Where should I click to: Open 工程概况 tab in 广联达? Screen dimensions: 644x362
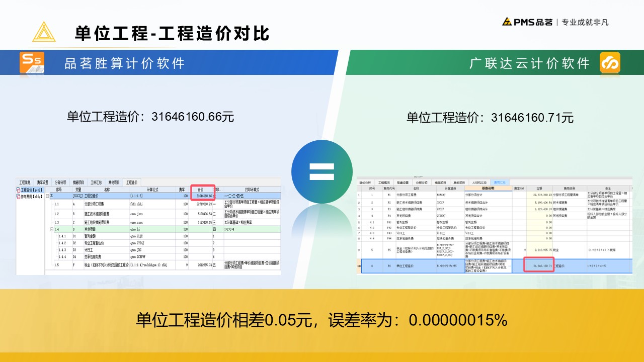(x=384, y=183)
